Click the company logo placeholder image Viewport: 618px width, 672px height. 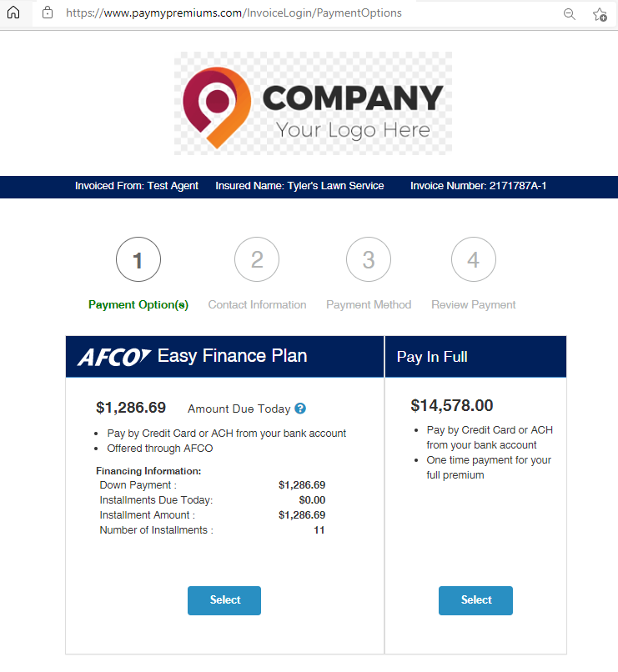[313, 103]
